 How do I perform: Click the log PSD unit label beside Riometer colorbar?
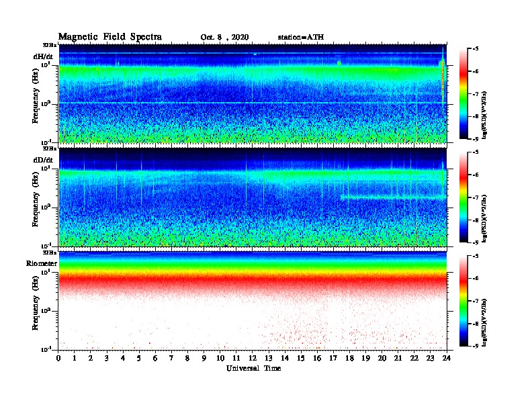pyautogui.click(x=484, y=322)
